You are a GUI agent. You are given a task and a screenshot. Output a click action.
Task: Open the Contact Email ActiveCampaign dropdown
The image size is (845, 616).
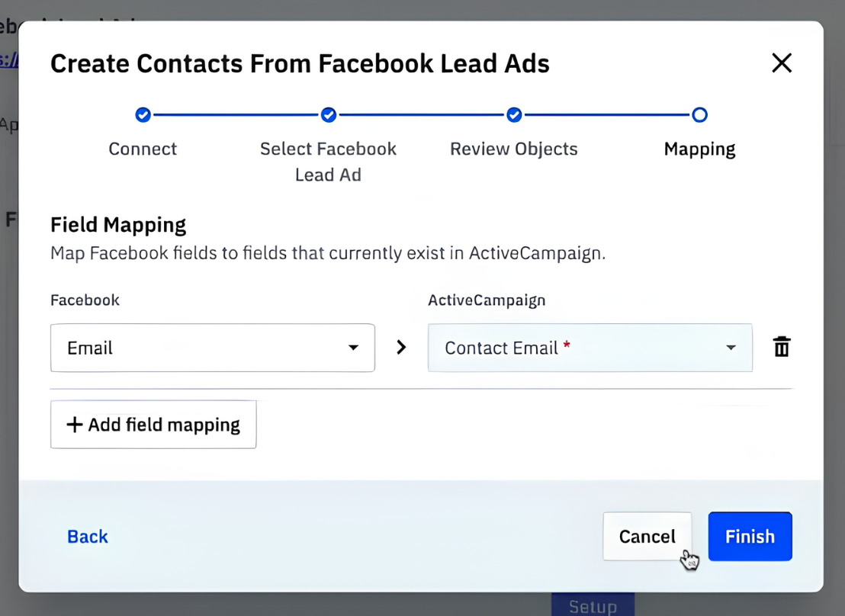pos(590,348)
